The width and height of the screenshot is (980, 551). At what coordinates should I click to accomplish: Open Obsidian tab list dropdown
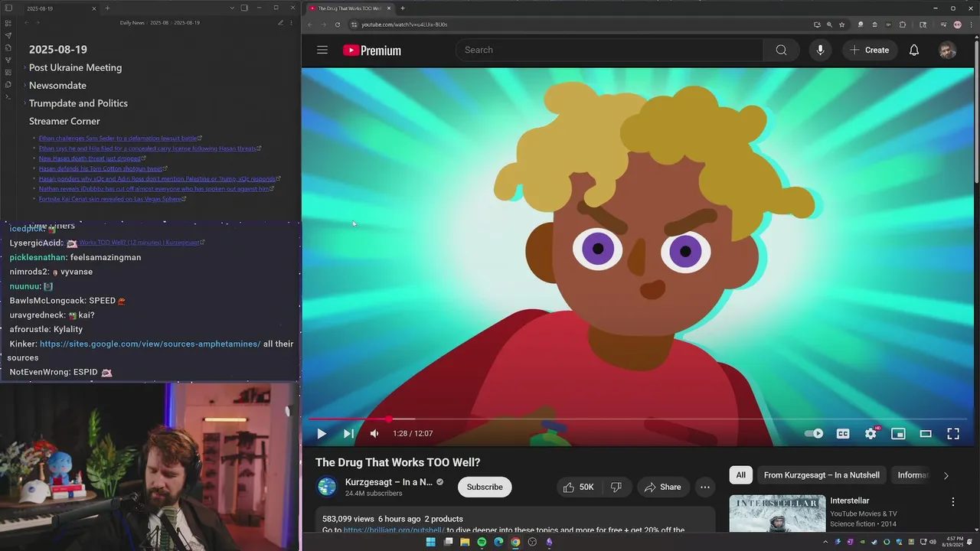click(232, 8)
